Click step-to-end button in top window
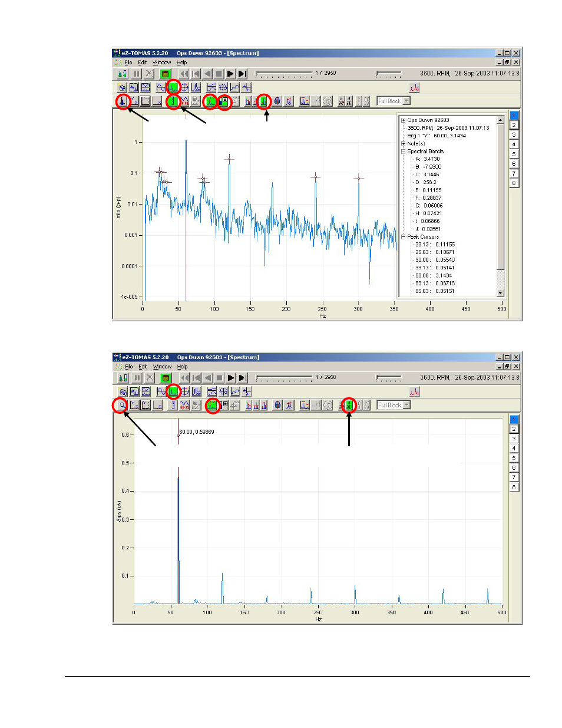This screenshot has width=562, height=728. pyautogui.click(x=242, y=74)
